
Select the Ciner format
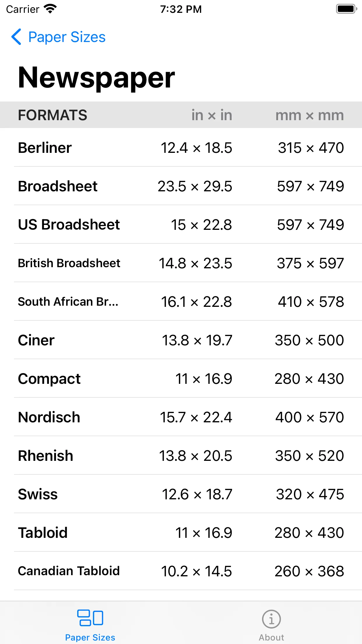(181, 340)
